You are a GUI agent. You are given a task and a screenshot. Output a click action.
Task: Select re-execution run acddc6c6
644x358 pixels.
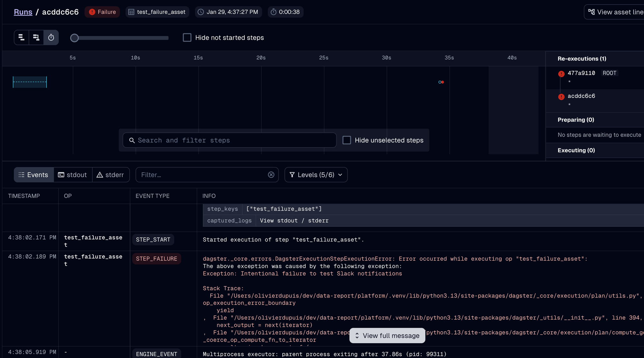[581, 96]
